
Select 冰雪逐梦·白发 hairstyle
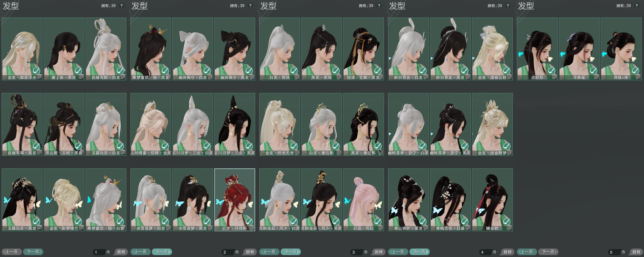[x=151, y=200]
